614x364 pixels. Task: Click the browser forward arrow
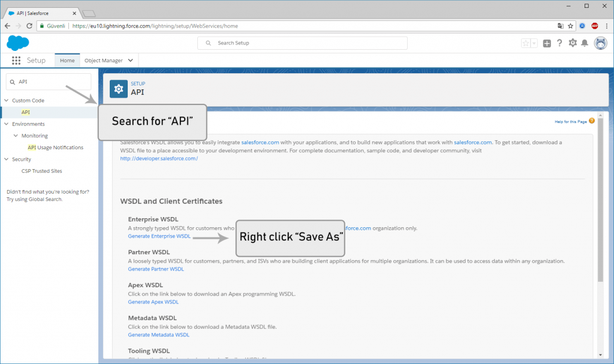(19, 26)
